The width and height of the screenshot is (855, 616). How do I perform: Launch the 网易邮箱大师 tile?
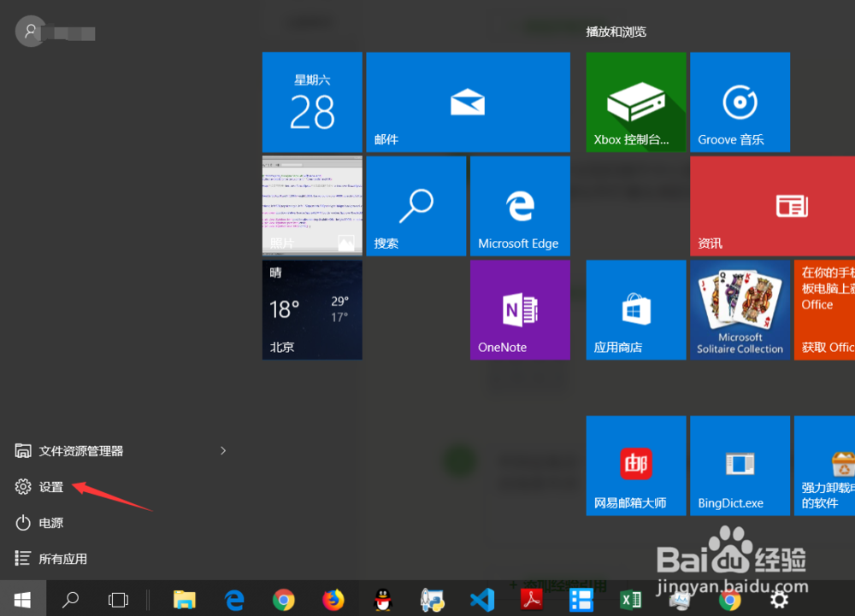point(636,466)
